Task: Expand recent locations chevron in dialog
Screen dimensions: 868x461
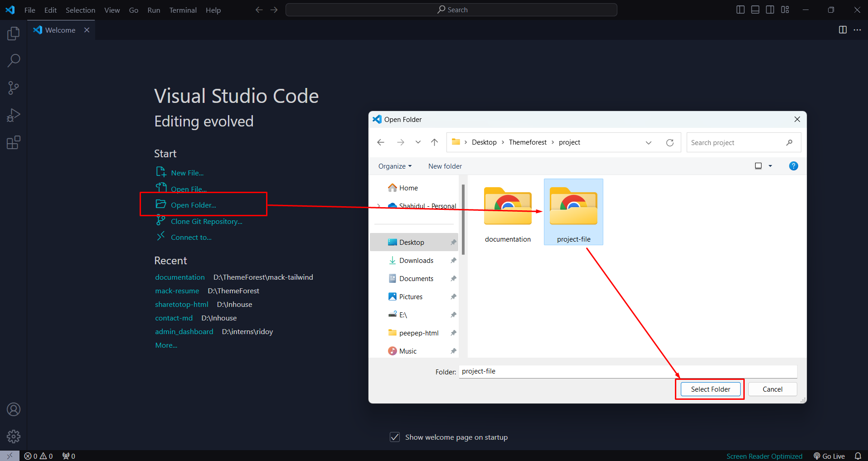Action: (418, 142)
